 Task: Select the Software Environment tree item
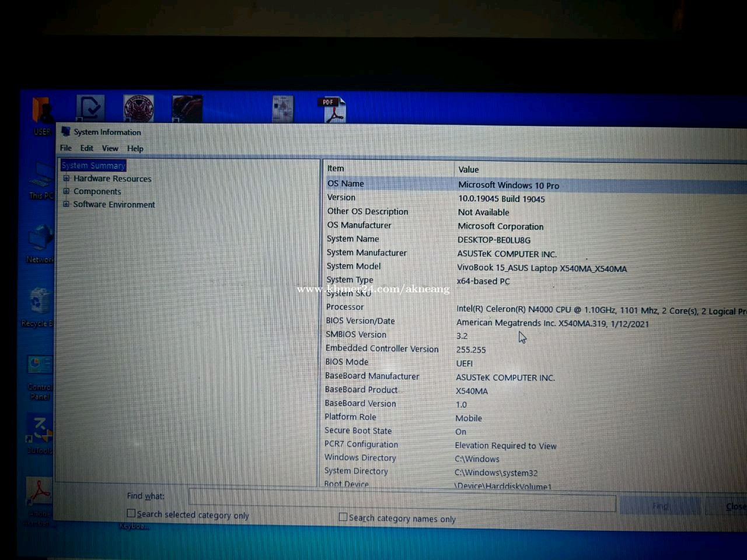point(114,204)
